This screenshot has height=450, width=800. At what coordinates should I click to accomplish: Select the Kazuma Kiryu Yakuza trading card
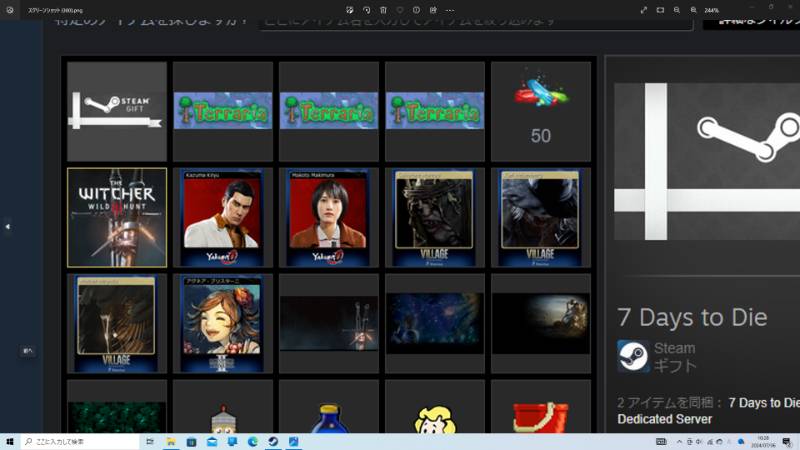(x=223, y=217)
